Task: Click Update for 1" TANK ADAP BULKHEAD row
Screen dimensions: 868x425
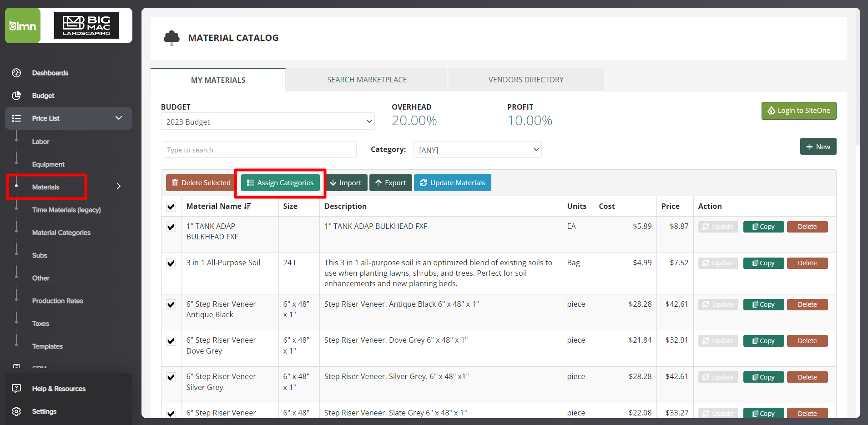Action: tap(718, 227)
